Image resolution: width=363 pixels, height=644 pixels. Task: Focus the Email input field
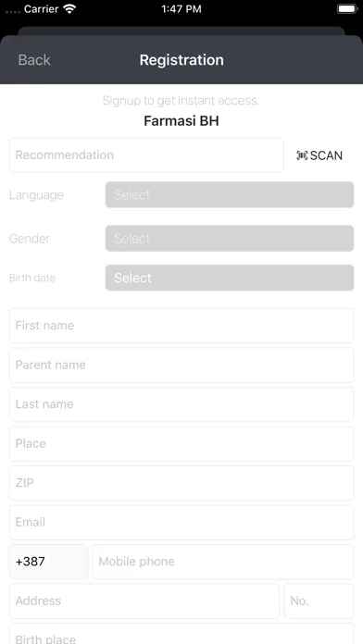coord(181,523)
